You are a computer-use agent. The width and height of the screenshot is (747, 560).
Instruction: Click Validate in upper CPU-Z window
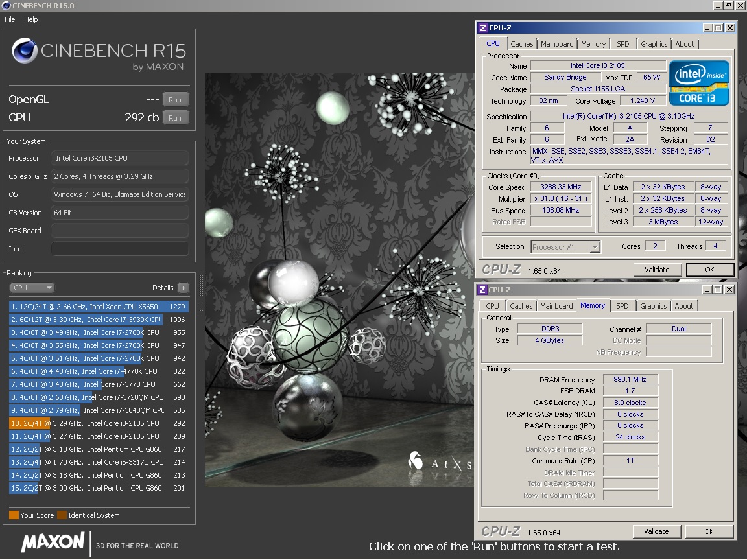click(x=657, y=270)
